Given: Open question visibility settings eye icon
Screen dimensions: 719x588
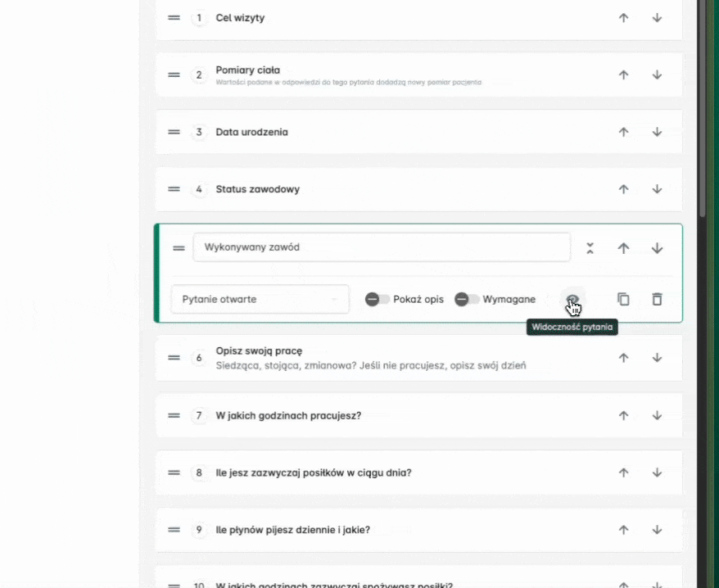Looking at the screenshot, I should point(572,299).
